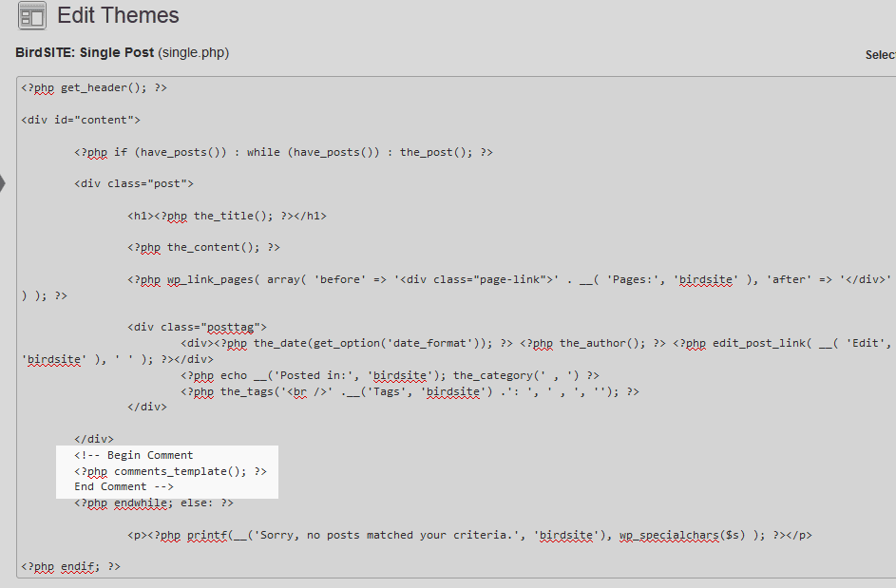Place cursor on the the_title() heading line
Screen dimensions: 896x588
[x=227, y=216]
